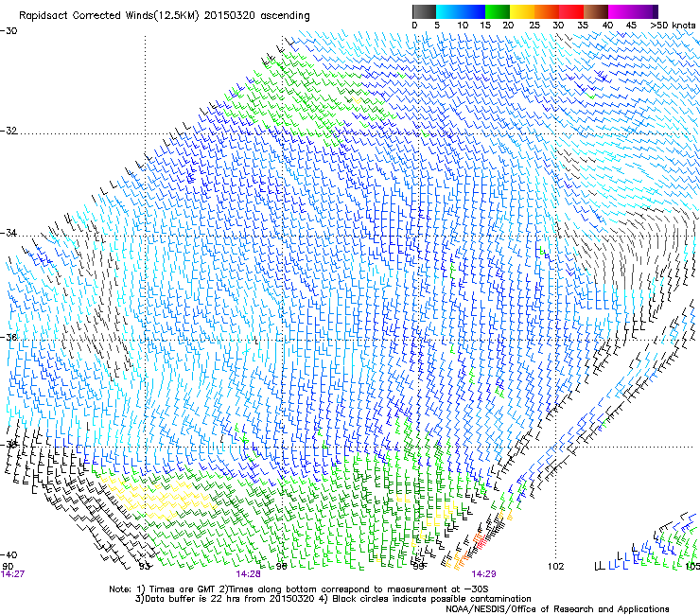700x615 pixels.
Task: Click the -32 latitude axis label
Action: click(9, 131)
